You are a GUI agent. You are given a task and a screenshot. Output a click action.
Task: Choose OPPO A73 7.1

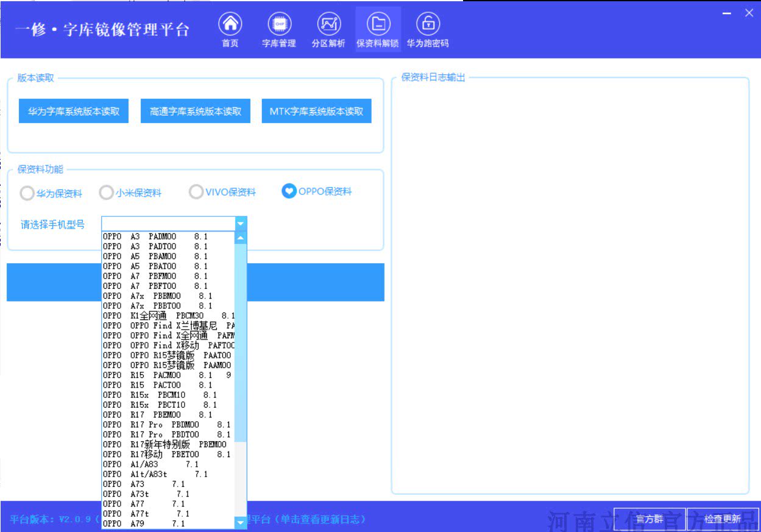pyautogui.click(x=168, y=483)
